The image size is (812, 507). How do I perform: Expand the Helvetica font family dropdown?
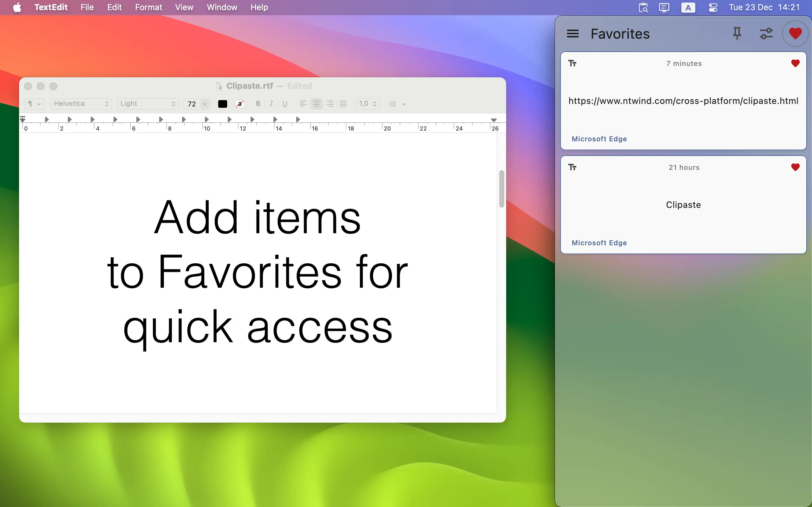pyautogui.click(x=81, y=104)
